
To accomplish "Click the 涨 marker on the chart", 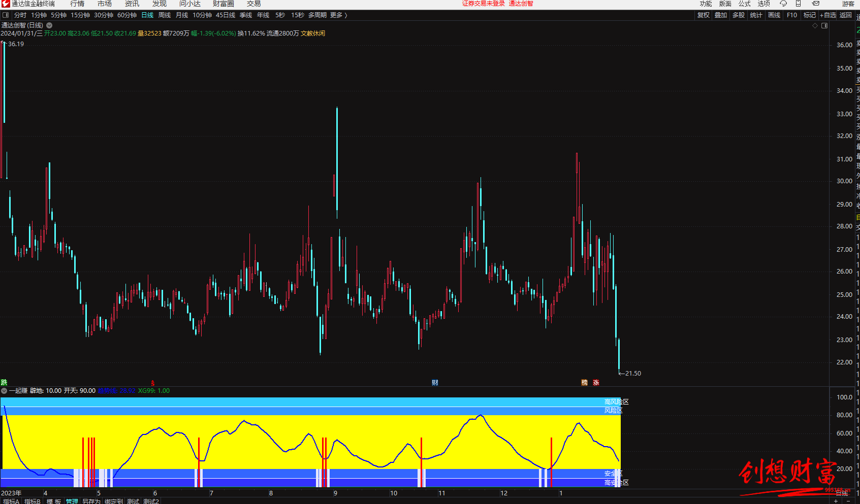I will [x=596, y=382].
